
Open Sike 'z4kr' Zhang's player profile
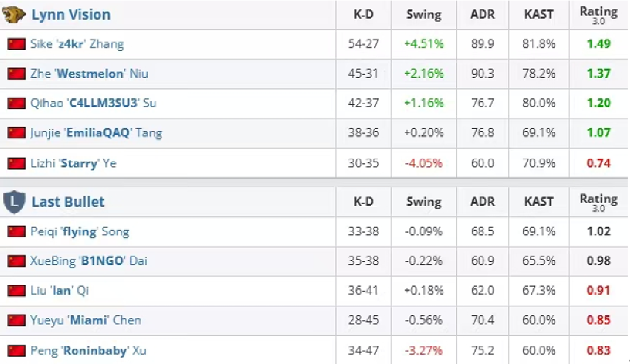coord(77,44)
